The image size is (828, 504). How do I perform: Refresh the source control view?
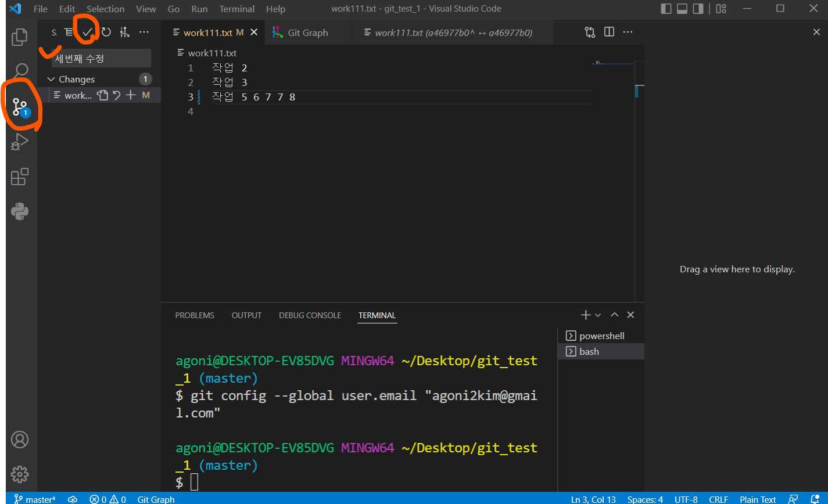106,33
